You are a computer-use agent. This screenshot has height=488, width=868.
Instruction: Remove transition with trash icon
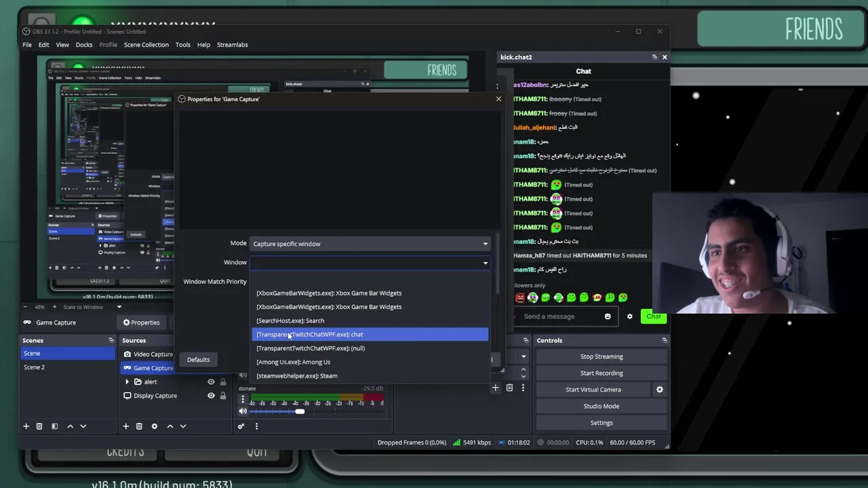pyautogui.click(x=509, y=388)
